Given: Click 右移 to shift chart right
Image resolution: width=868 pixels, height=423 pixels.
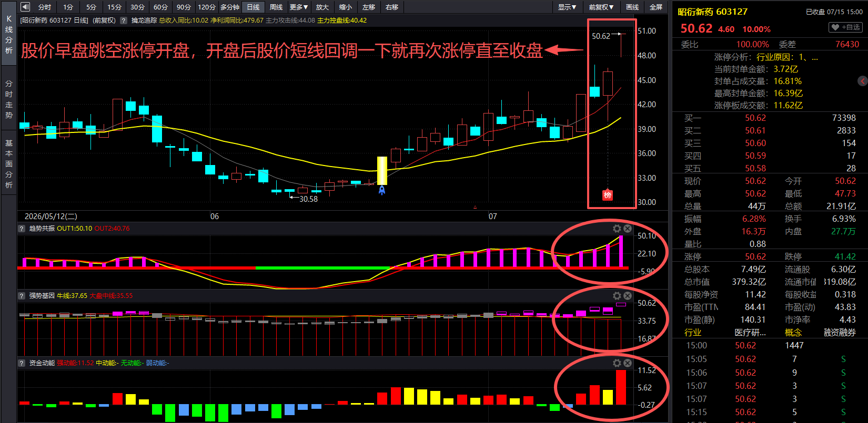Looking at the screenshot, I should (392, 7).
